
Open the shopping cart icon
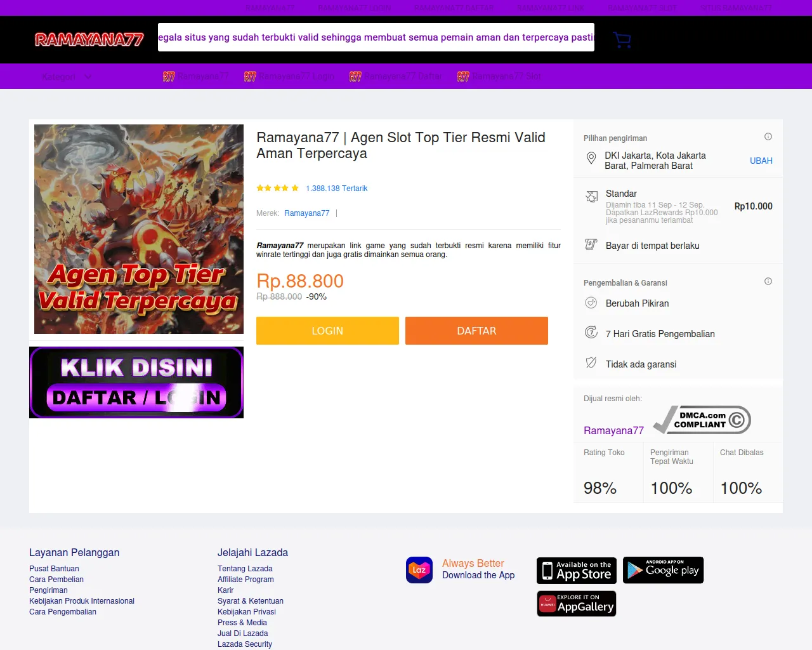click(x=622, y=40)
